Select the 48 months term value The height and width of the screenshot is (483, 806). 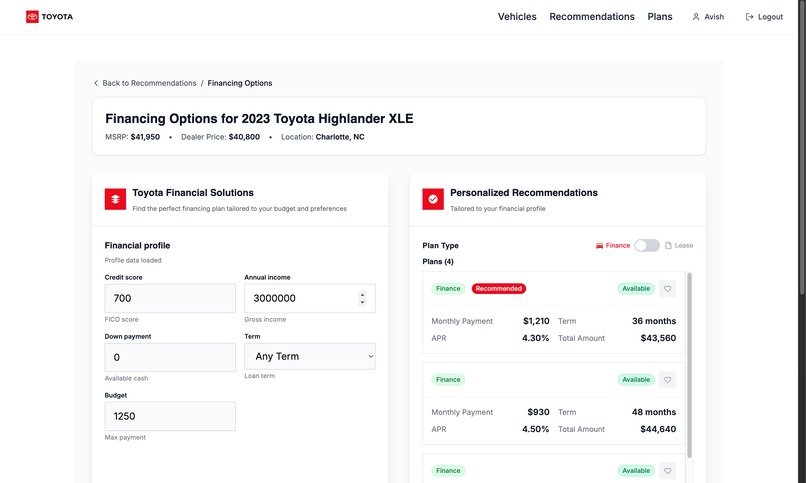pyautogui.click(x=654, y=412)
